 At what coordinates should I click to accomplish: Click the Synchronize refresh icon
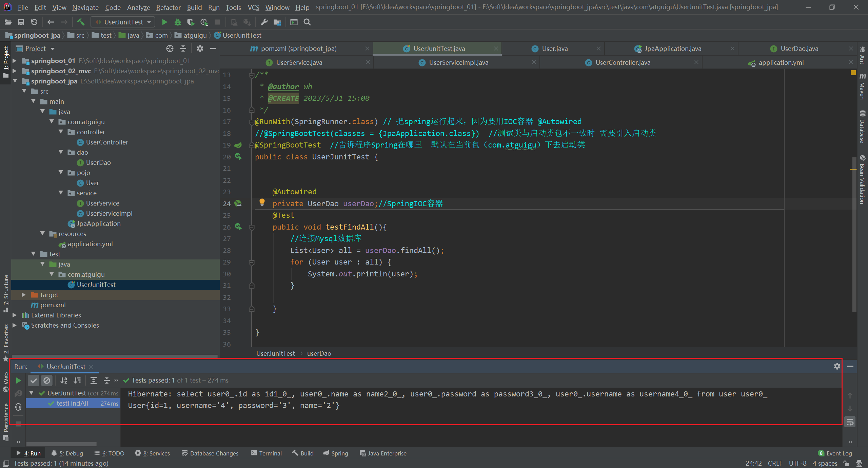tap(34, 22)
